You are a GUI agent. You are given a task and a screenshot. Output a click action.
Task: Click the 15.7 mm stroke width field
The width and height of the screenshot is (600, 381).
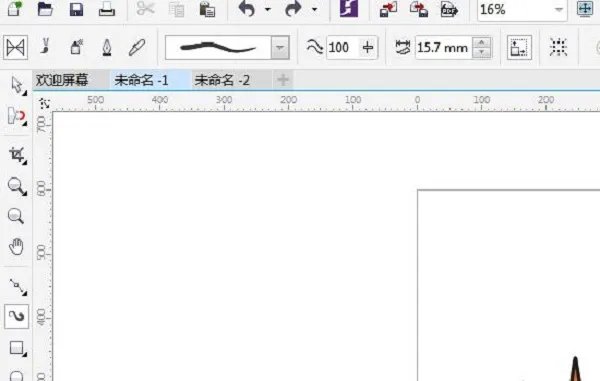443,47
